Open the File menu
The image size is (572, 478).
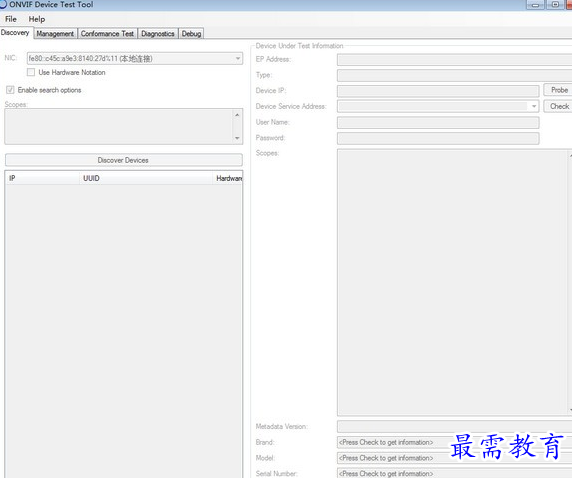[11, 19]
